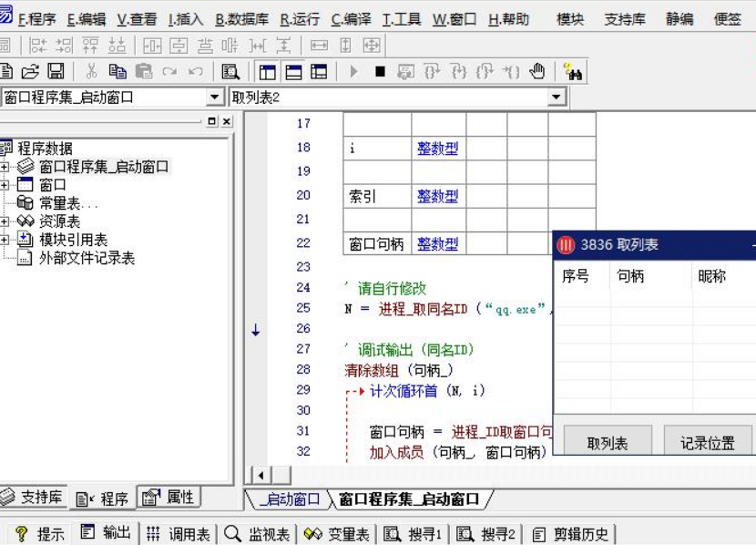Open the 取列表2 subroutine dropdown
This screenshot has height=545, width=756.
pos(557,98)
